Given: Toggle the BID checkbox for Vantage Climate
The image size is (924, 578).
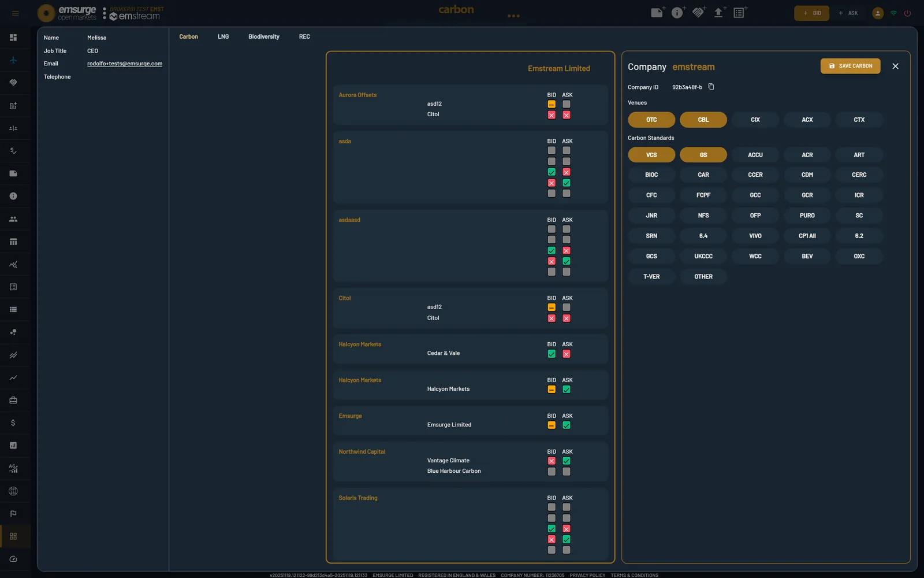Looking at the screenshot, I should pos(552,461).
